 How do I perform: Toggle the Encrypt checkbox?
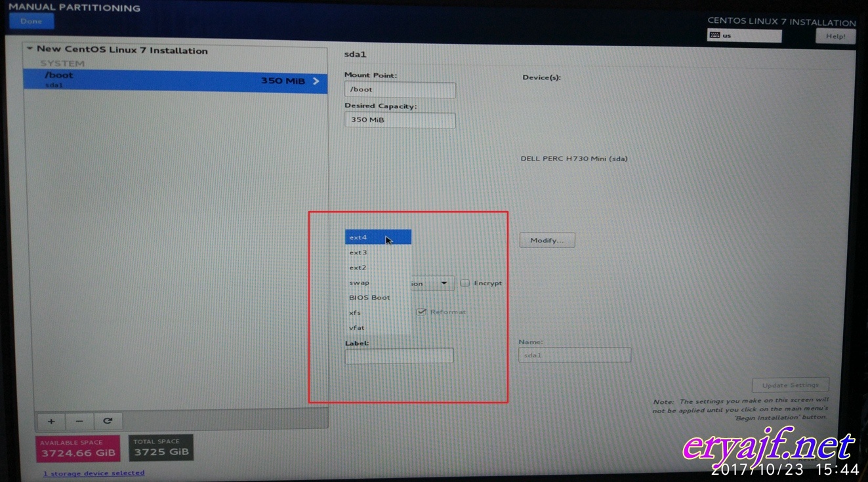point(465,283)
